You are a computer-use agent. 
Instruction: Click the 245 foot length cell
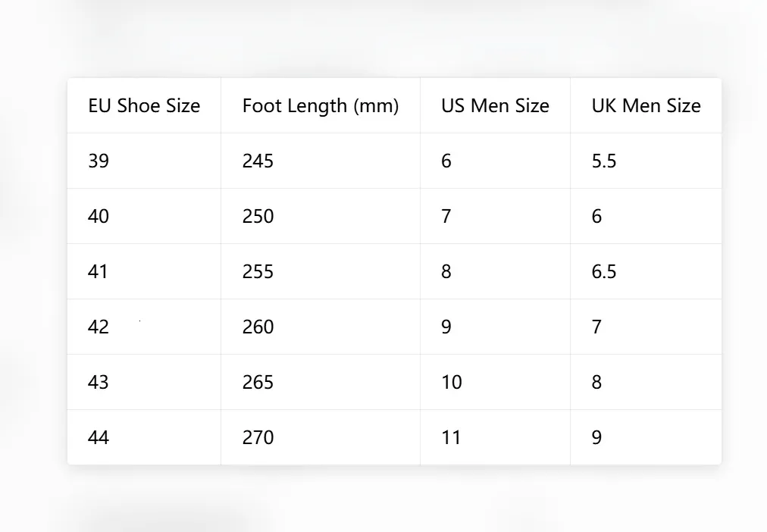(x=321, y=161)
